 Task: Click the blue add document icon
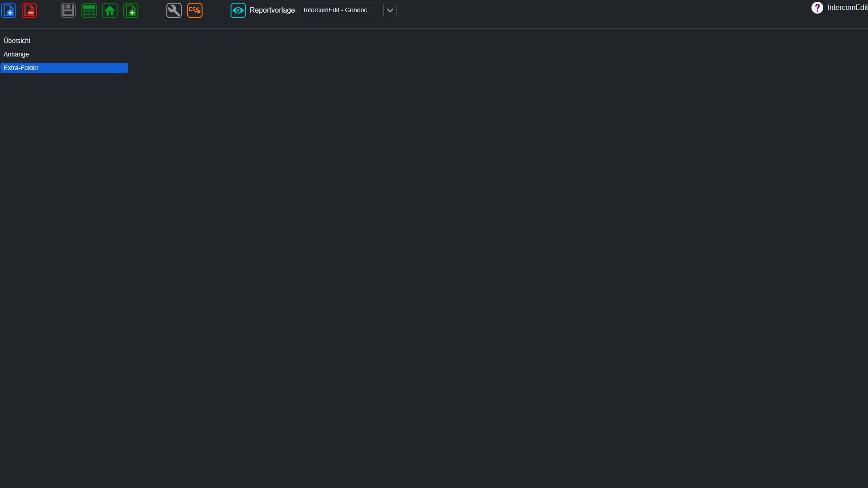[9, 10]
